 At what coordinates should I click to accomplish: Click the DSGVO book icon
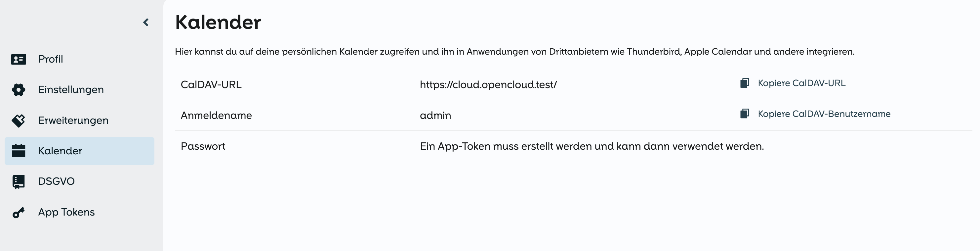[18, 182]
